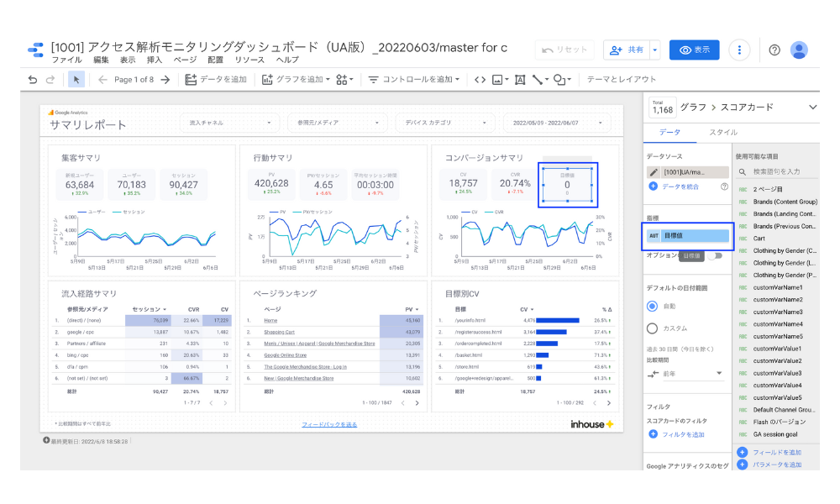Go to the next page arrow
The image size is (840, 504).
coord(165,79)
